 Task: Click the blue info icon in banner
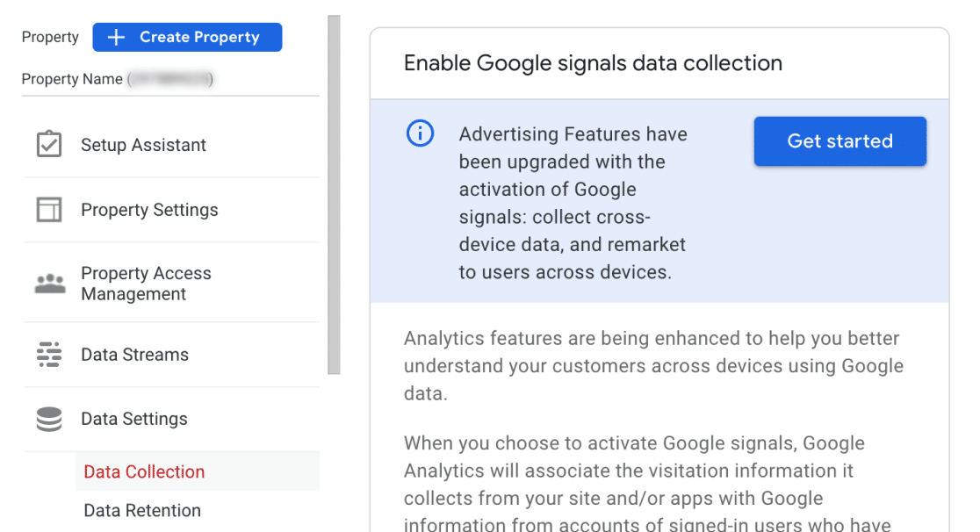420,134
